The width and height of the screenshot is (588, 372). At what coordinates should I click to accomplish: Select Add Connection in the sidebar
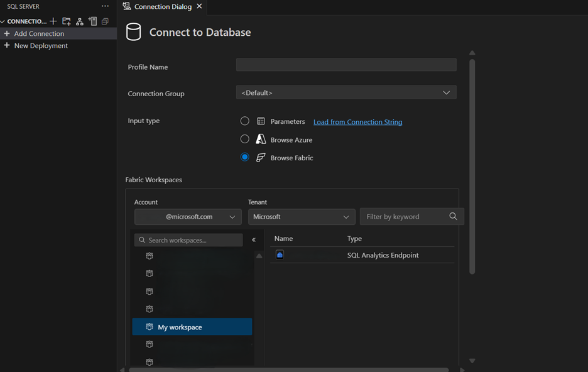39,34
